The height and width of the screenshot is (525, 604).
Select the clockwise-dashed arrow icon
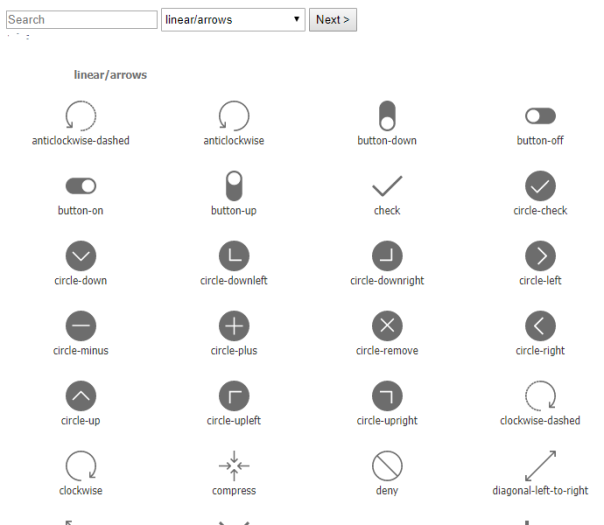pyautogui.click(x=540, y=396)
